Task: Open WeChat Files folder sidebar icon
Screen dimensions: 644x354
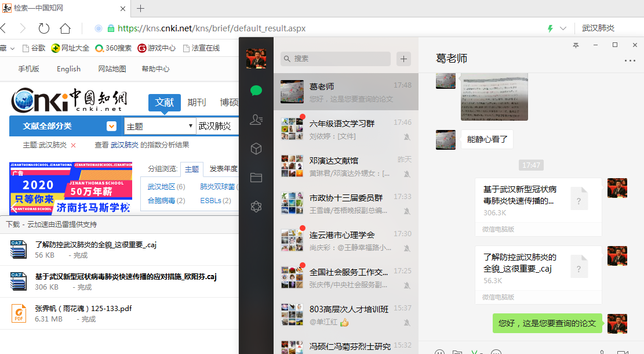Action: click(x=256, y=178)
